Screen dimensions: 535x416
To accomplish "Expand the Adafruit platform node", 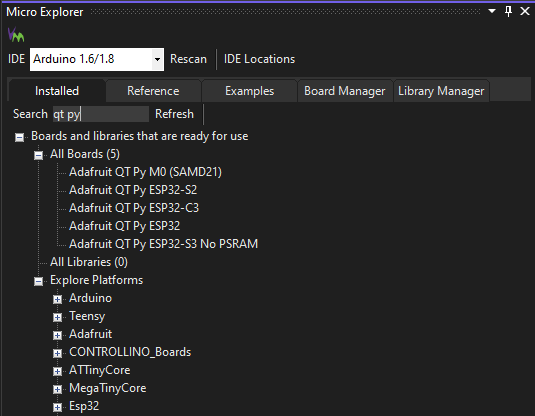I will click(57, 336).
